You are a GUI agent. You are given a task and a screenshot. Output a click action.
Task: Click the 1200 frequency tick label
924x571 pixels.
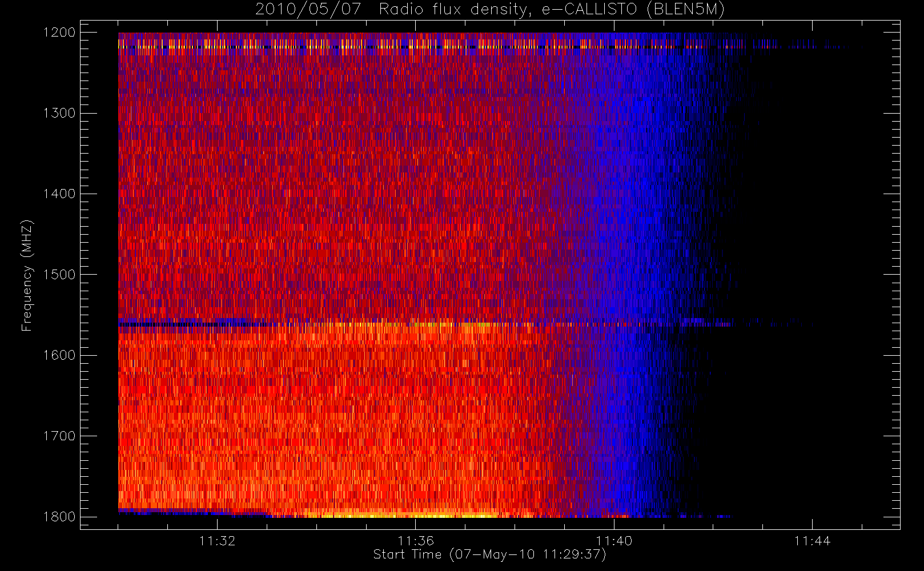tap(59, 33)
